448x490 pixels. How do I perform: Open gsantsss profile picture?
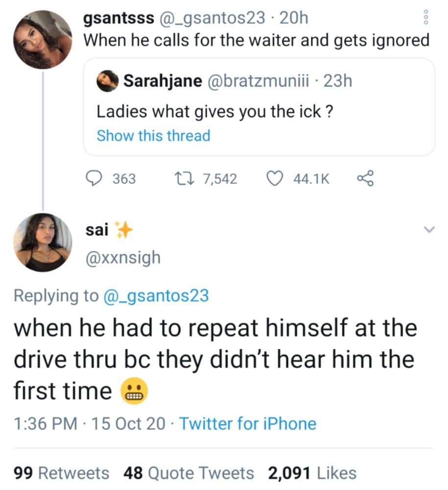[x=43, y=39]
